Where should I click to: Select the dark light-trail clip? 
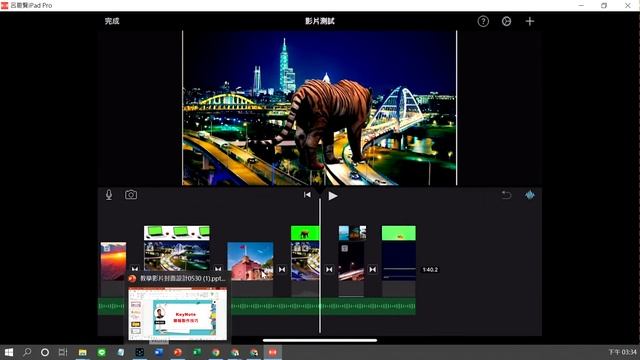point(351,261)
